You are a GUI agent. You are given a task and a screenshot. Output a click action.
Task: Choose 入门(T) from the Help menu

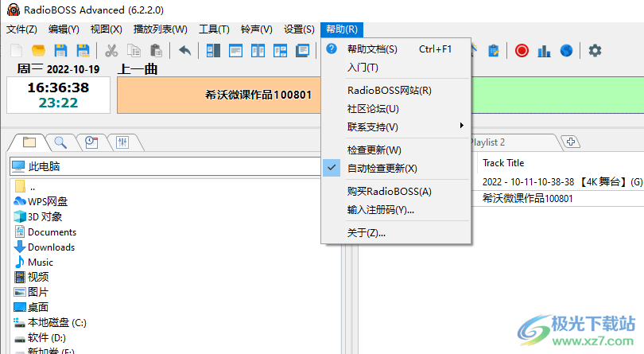396,68
